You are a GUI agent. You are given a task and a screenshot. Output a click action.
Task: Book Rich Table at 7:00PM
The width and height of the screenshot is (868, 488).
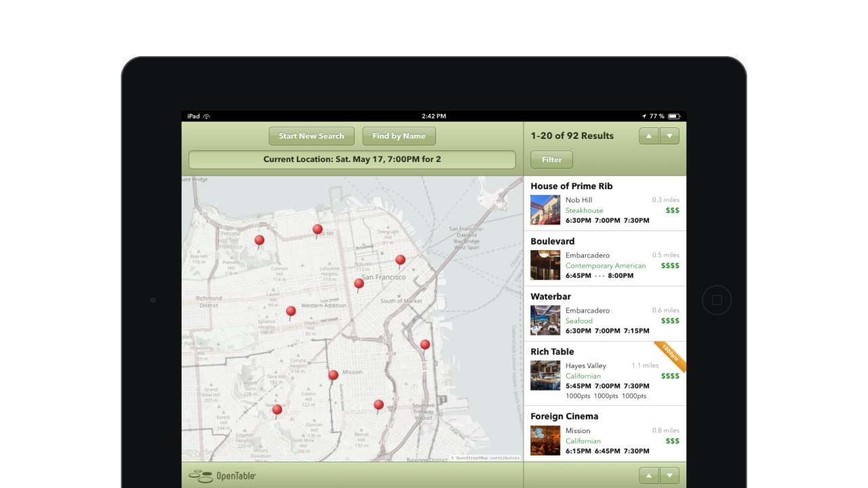[608, 386]
